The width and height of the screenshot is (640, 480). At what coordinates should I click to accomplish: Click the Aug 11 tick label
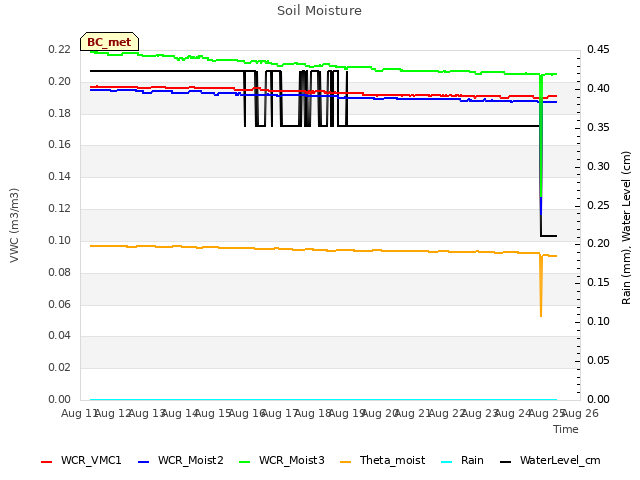coord(79,413)
